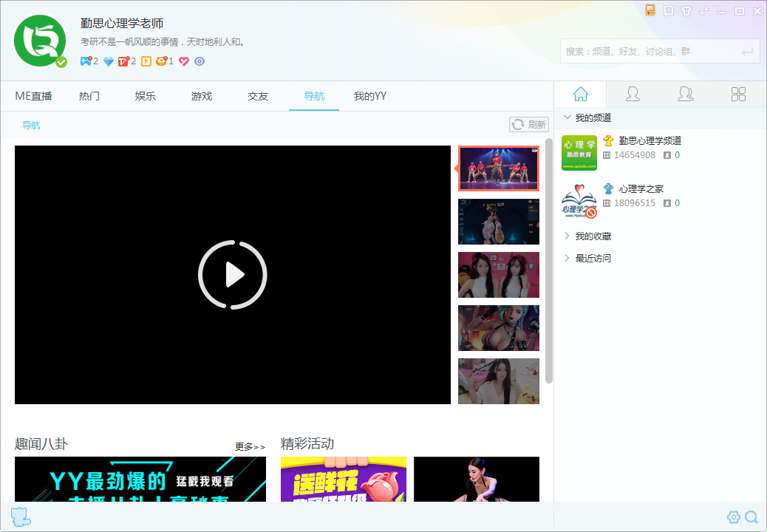The width and height of the screenshot is (767, 532).
Task: Select the cartoon character with braids thumbnail
Action: (499, 328)
